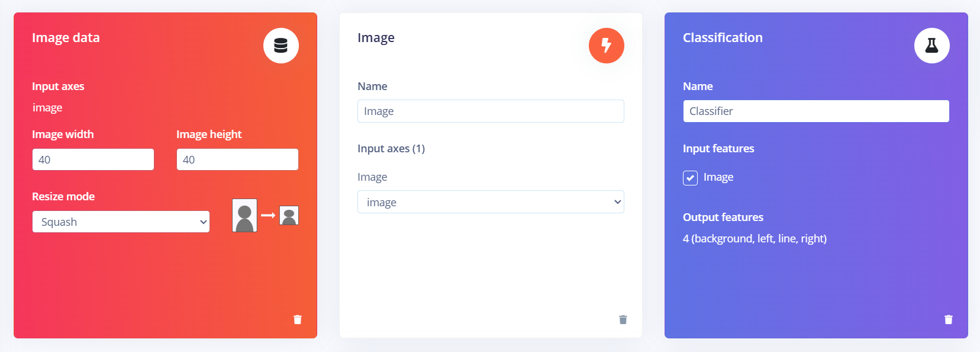
Task: Click the tall portrait resize preview thumbnail
Action: pos(244,215)
